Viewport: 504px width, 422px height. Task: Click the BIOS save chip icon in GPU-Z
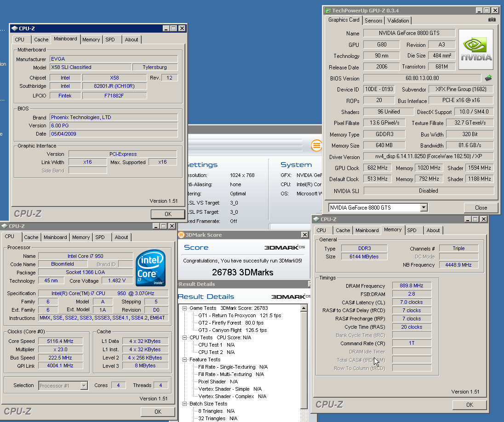(x=488, y=78)
